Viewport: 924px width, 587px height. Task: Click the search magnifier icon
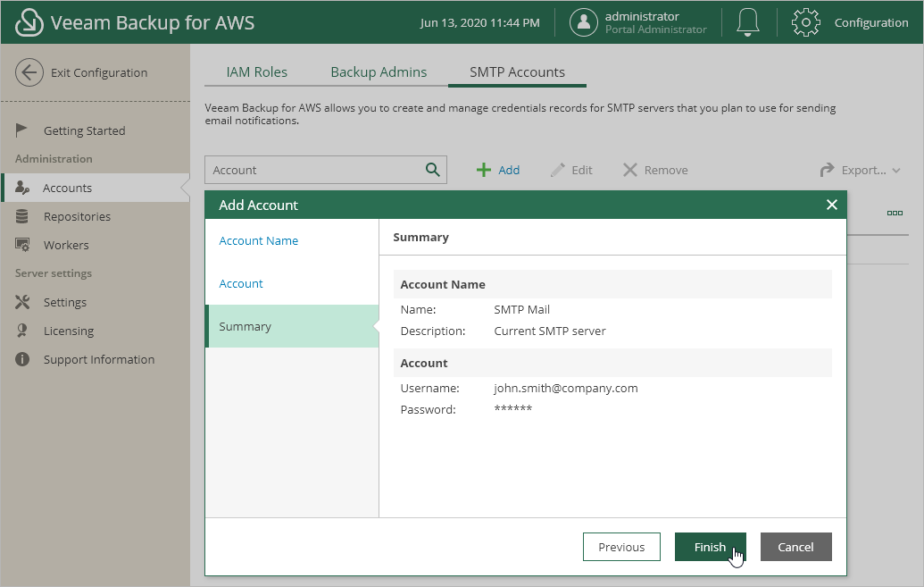[432, 170]
